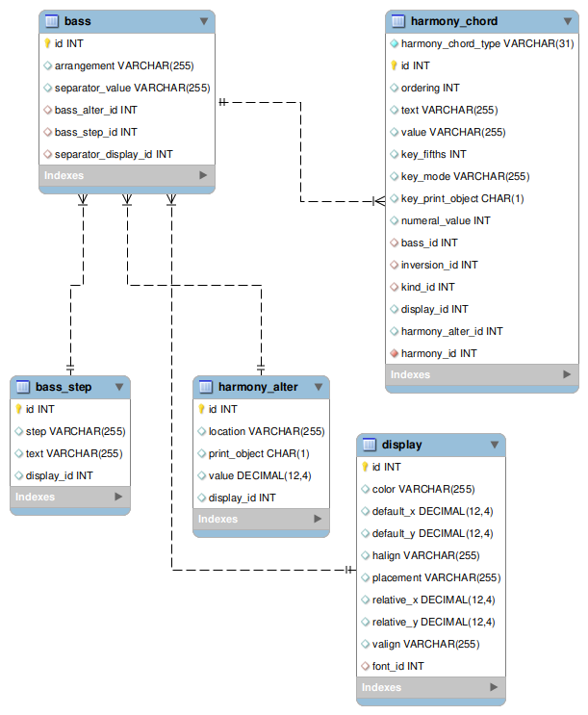Click the harmony_alter table title
This screenshot has width=588, height=715.
click(x=258, y=387)
